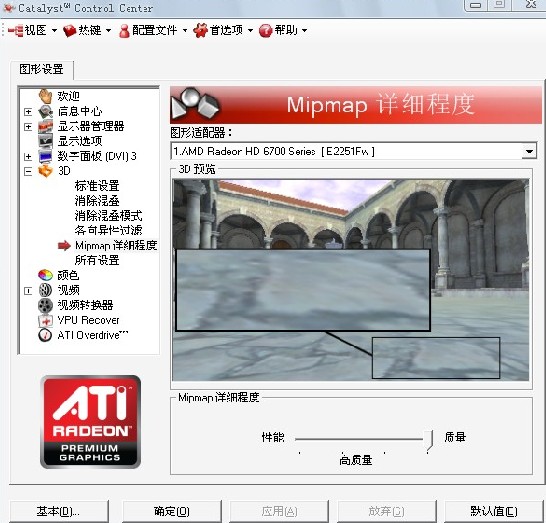Select VPU Recover tree item
The image size is (546, 523).
88,320
